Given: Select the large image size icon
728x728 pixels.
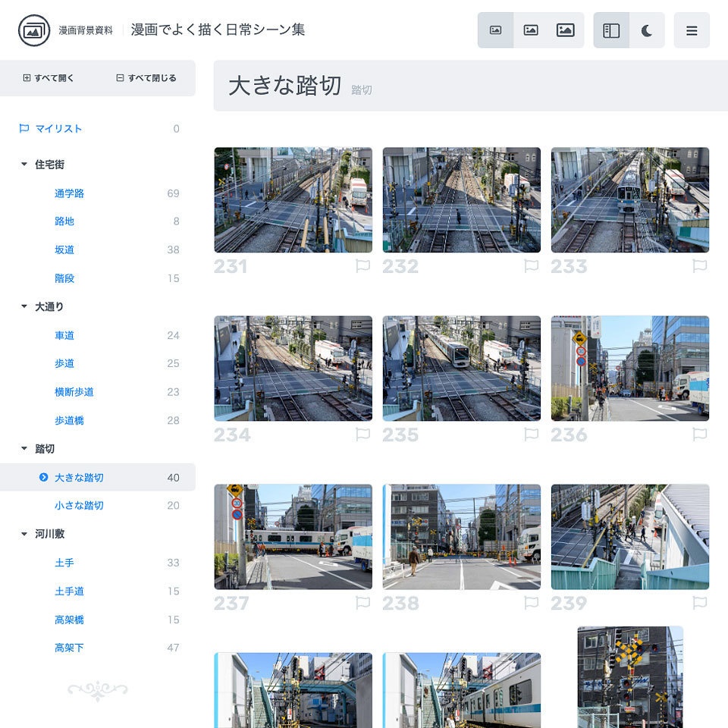Looking at the screenshot, I should (566, 30).
